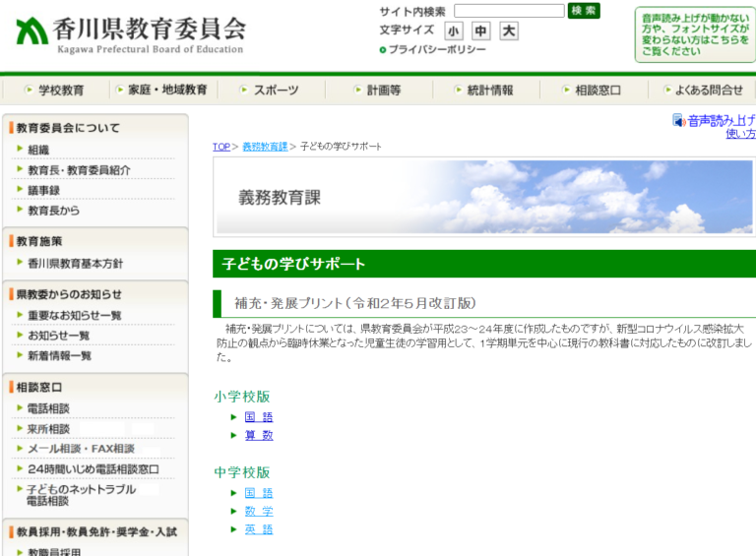Click the 小学校版 subsection heading
Screen dimensions: 756x556
[242, 397]
